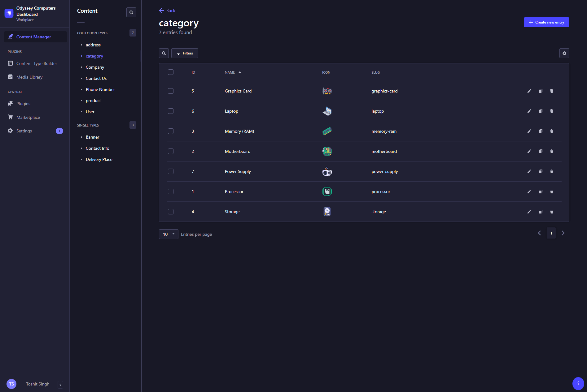Select all entries checkbox in header
The height and width of the screenshot is (392, 587).
pyautogui.click(x=171, y=72)
